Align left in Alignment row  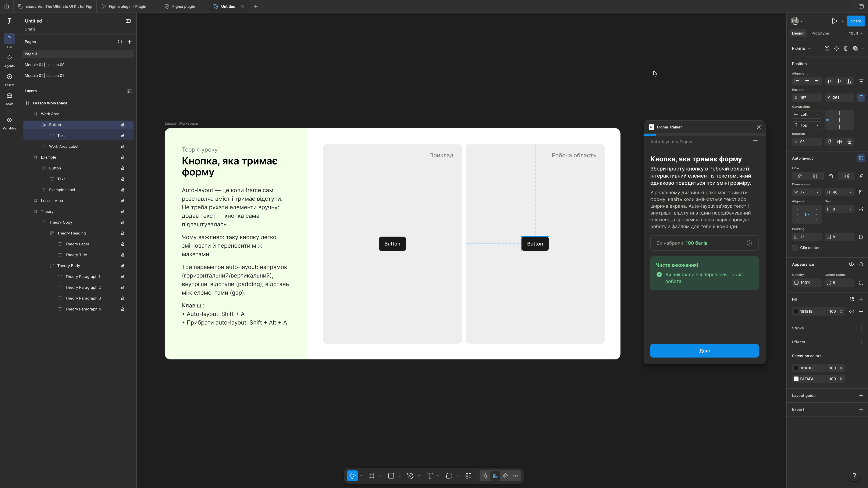797,81
